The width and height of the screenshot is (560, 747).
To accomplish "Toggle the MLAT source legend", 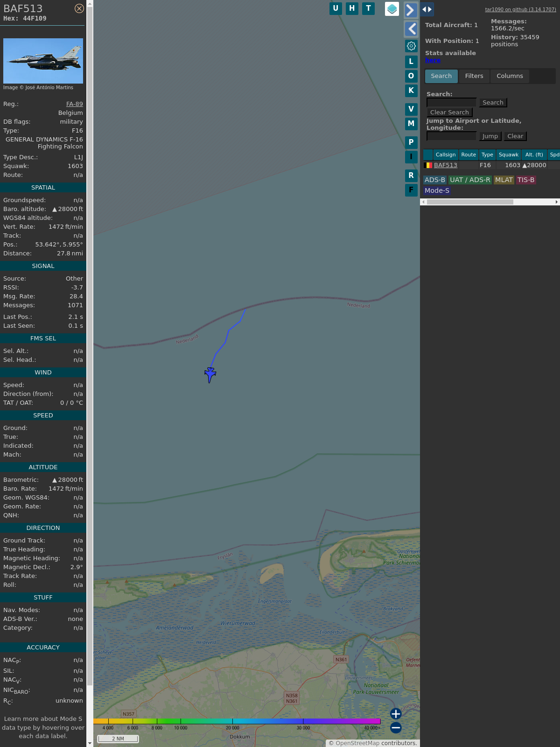I will tap(504, 180).
